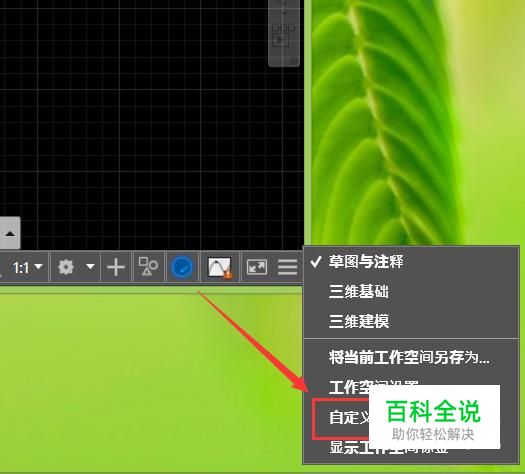This screenshot has height=474, width=525.
Task: Click the isolate objects shapes icon
Action: coord(148,266)
